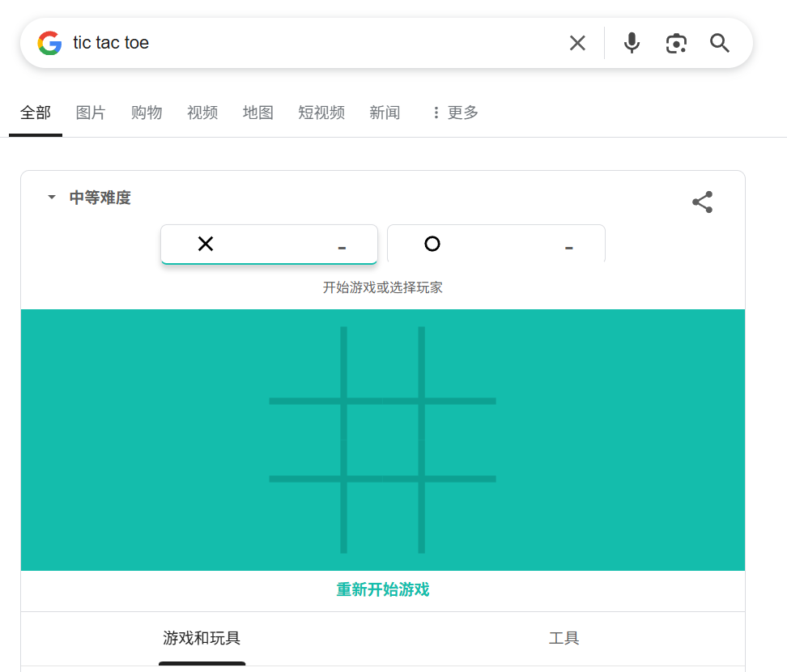Share the tic tac toe game
The image size is (787, 672).
click(x=702, y=202)
